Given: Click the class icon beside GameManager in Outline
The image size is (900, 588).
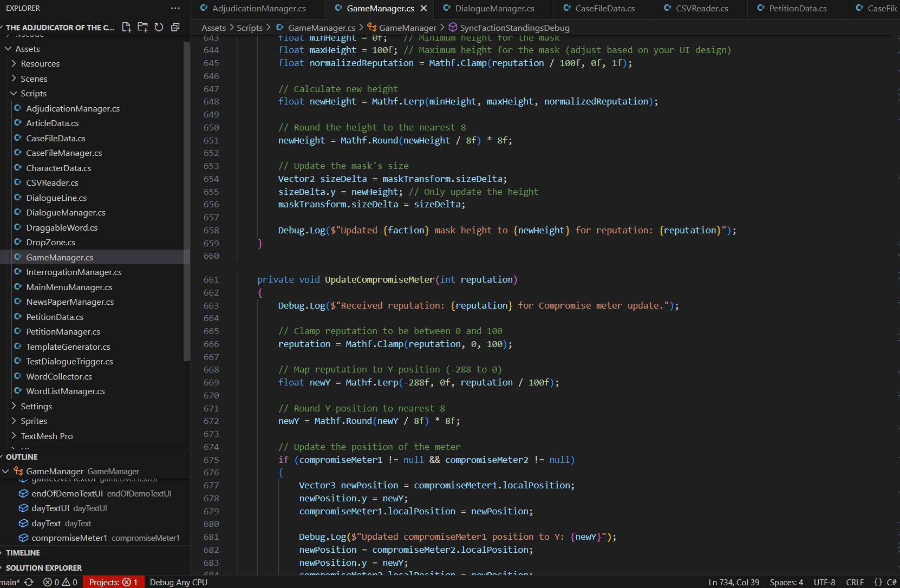Looking at the screenshot, I should point(18,471).
